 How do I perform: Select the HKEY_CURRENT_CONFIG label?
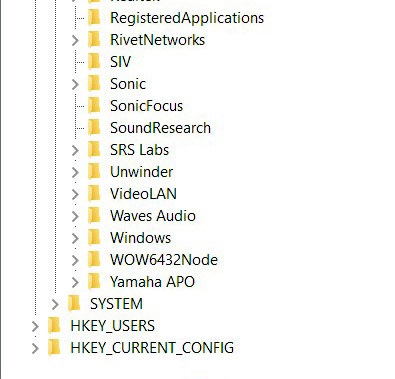152,348
